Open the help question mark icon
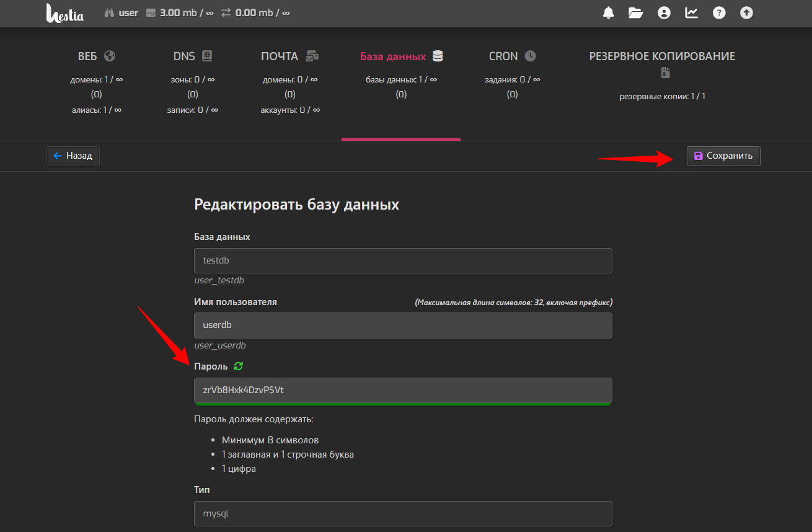812x532 pixels. (719, 12)
